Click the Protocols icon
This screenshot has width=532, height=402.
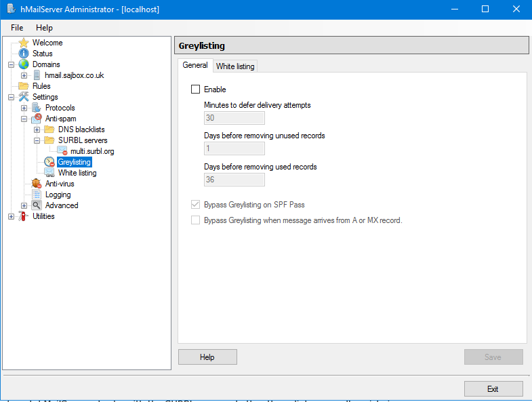click(x=37, y=108)
